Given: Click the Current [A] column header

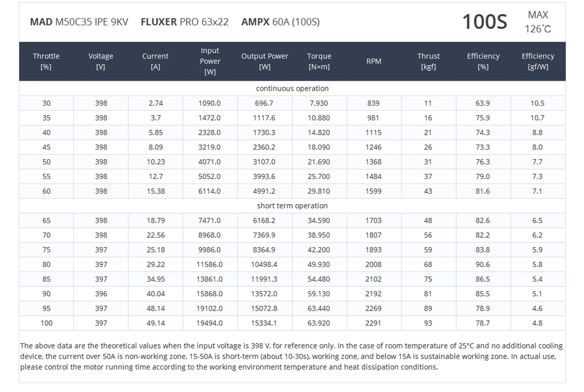Looking at the screenshot, I should [x=155, y=61].
